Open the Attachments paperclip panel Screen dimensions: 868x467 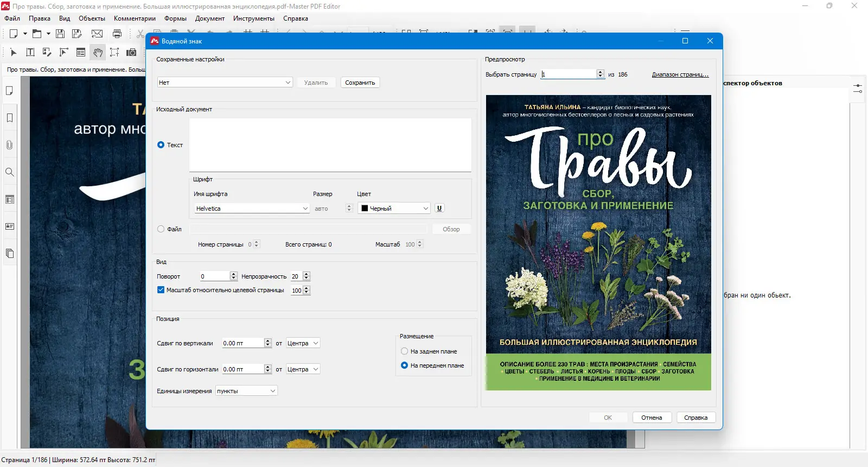point(10,145)
